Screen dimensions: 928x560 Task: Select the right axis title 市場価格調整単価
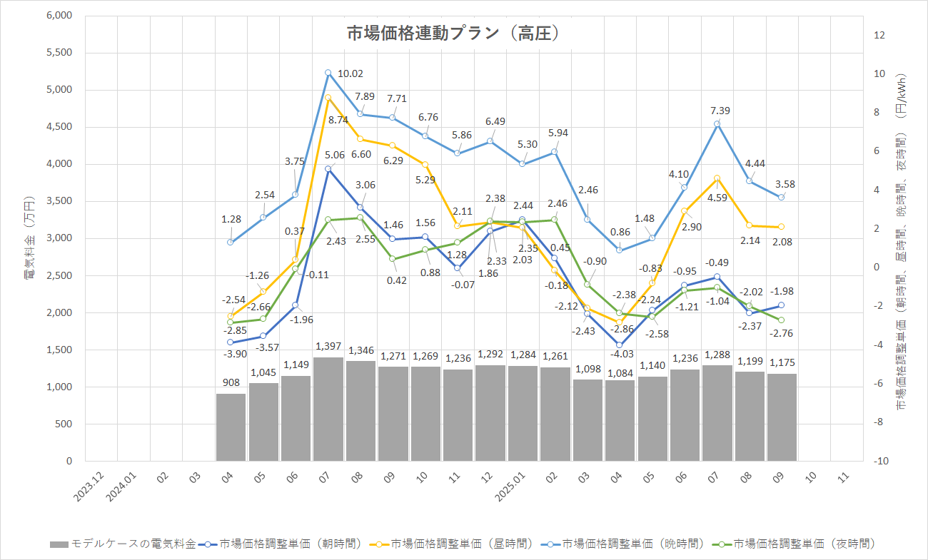(x=902, y=243)
